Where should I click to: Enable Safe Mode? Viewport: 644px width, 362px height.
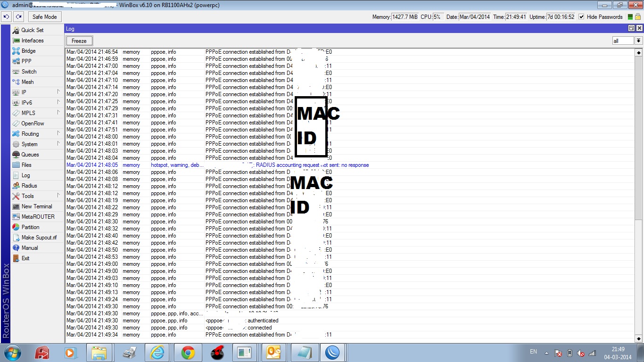pyautogui.click(x=44, y=16)
